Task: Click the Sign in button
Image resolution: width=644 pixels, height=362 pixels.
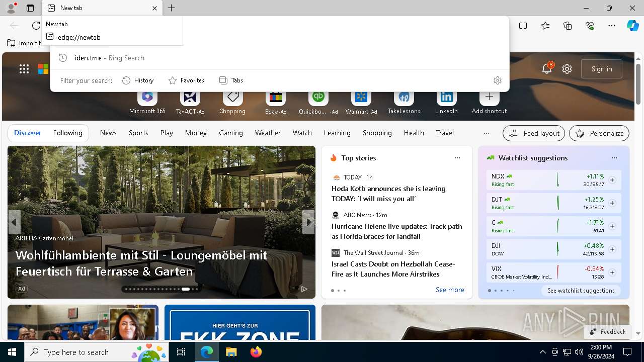Action: (x=602, y=69)
